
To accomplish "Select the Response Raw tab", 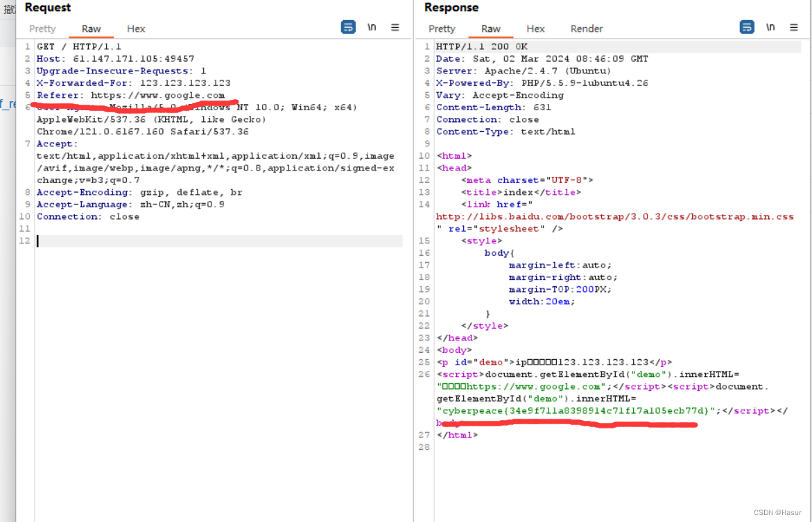I will [490, 28].
